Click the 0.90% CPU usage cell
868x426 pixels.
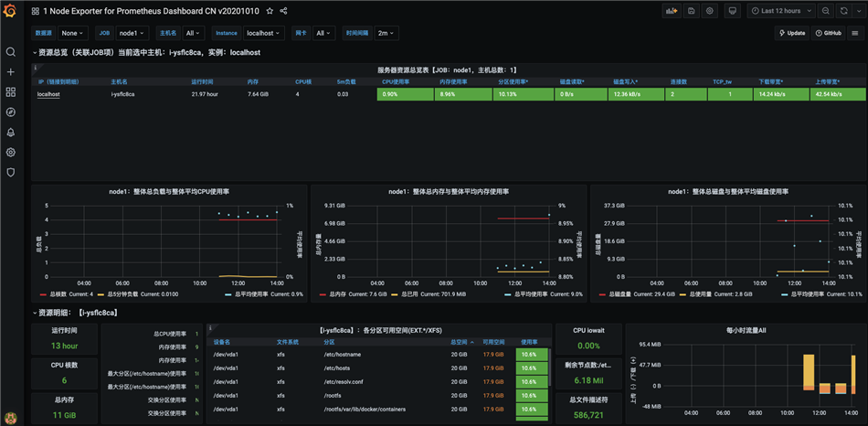click(x=405, y=94)
